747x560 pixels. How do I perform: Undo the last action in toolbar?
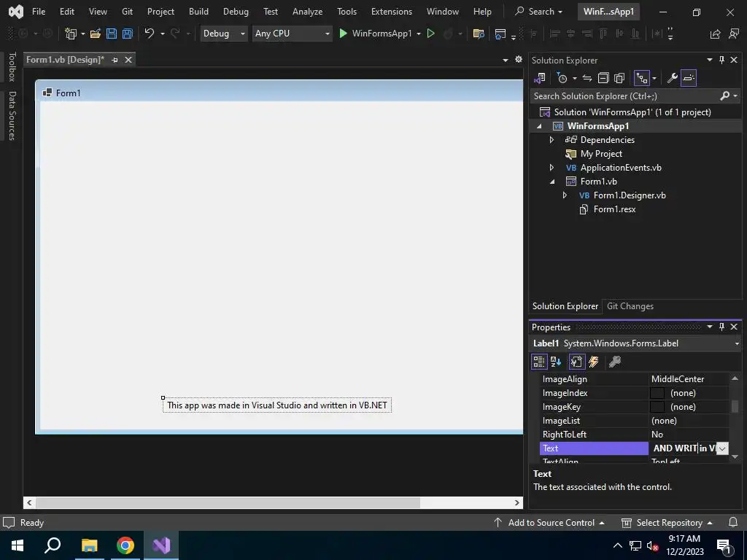(x=150, y=34)
